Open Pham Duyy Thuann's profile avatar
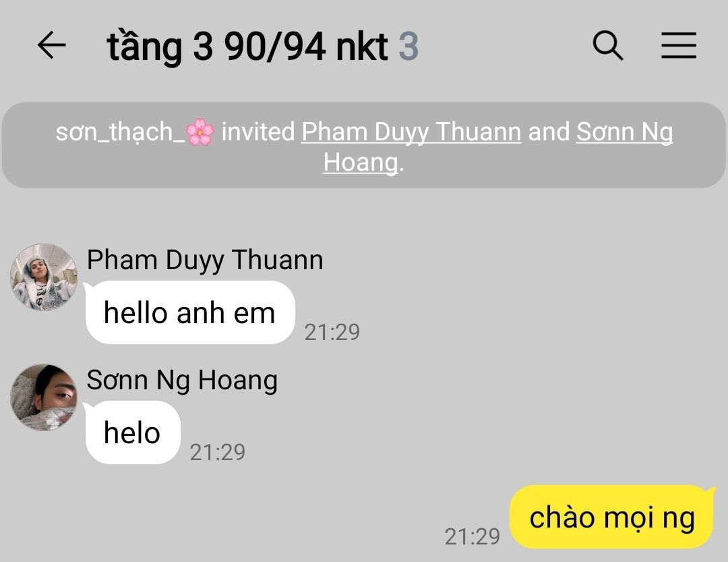This screenshot has width=728, height=562. click(x=44, y=277)
